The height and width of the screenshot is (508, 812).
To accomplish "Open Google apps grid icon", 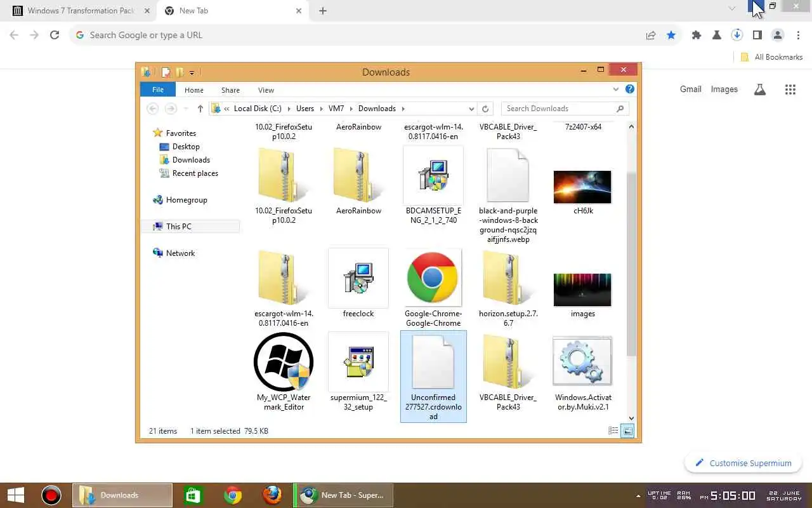I will 790,90.
